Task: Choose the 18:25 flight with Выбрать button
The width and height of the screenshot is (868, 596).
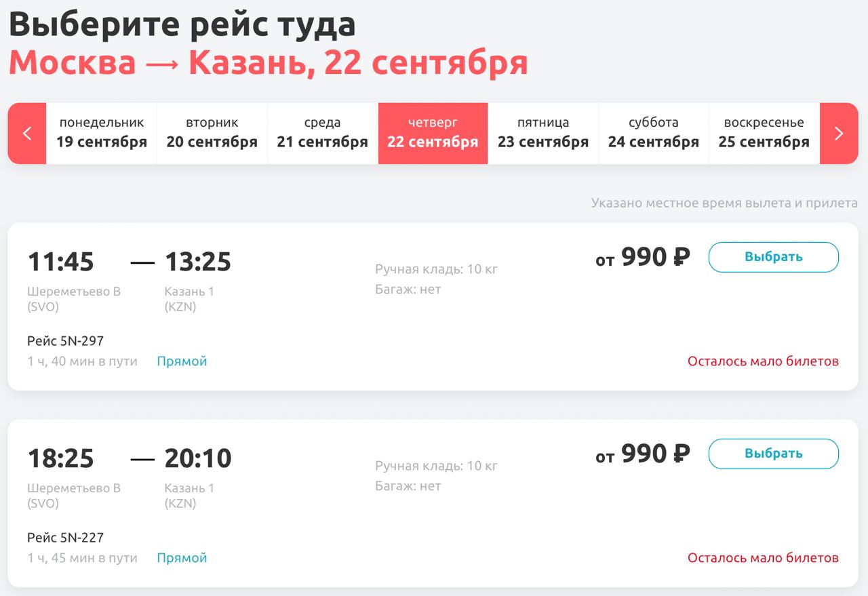Action: tap(774, 454)
